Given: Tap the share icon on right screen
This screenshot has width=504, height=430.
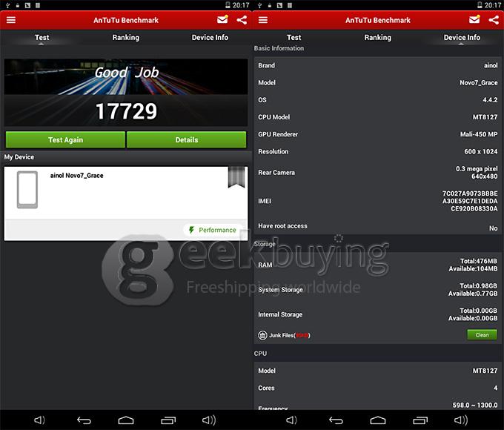Looking at the screenshot, I should click(494, 20).
